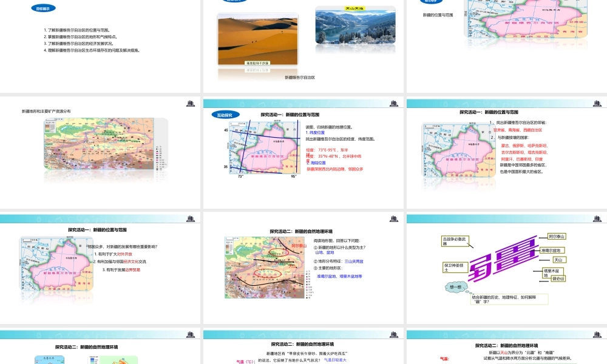Open the learning objectives slide thumbnail
607x364 pixels.
pyautogui.click(x=100, y=45)
